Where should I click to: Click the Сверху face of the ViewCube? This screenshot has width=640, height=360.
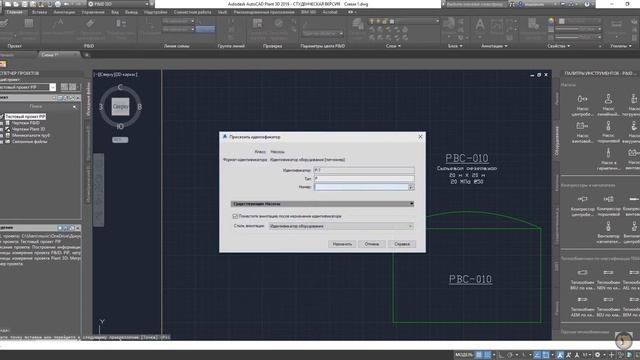pyautogui.click(x=120, y=107)
